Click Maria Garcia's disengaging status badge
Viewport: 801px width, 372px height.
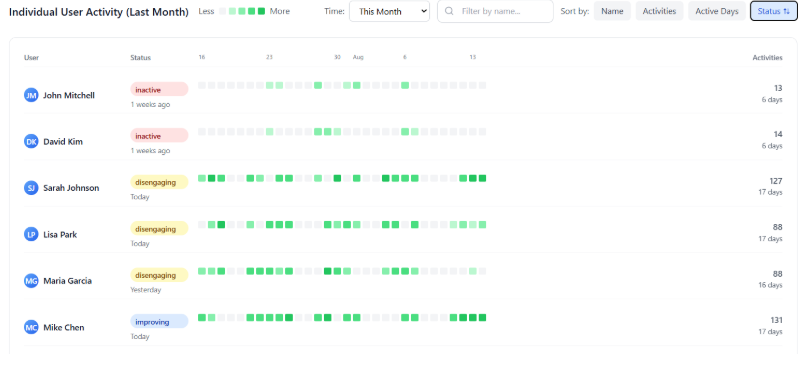159,275
